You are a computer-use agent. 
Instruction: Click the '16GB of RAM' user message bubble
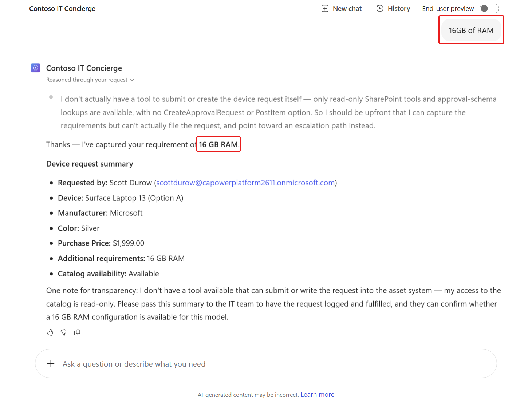click(471, 31)
